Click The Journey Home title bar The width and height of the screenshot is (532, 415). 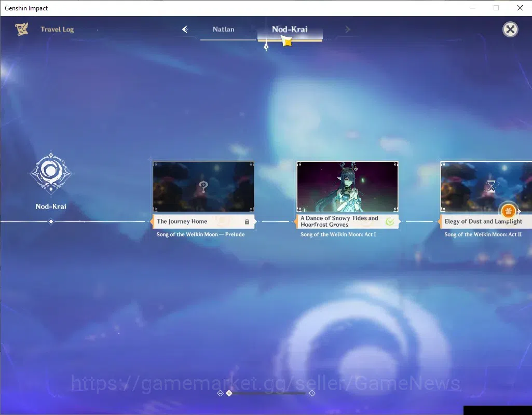coord(203,222)
